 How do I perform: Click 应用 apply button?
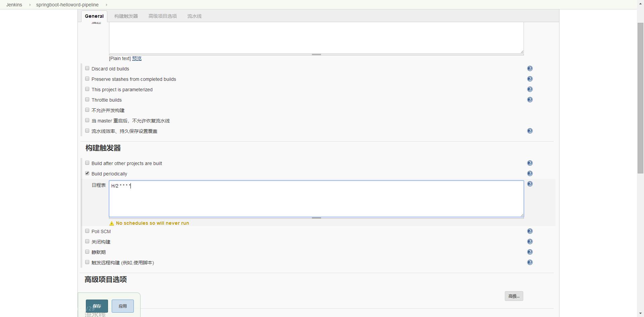tap(123, 306)
